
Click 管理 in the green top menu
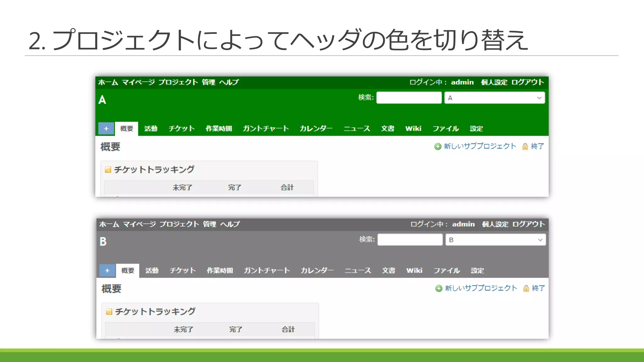(x=208, y=82)
